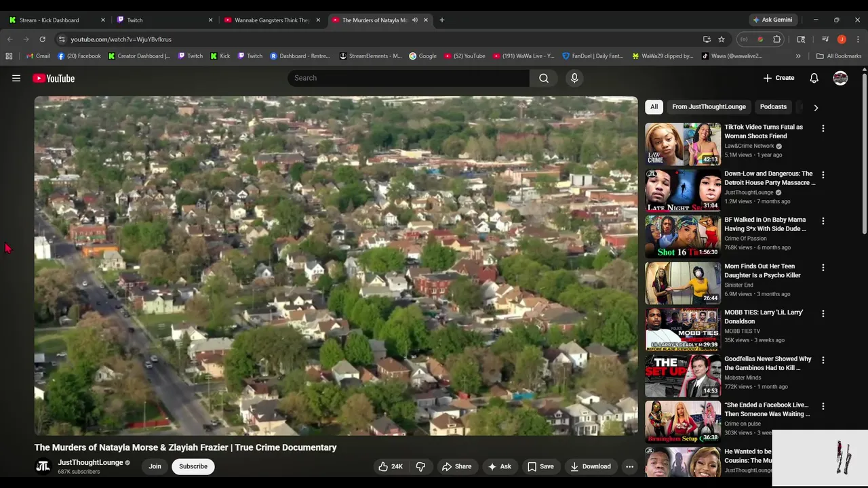Open Chrome media controls icon
Image resolution: width=868 pixels, height=488 pixels.
point(825,39)
